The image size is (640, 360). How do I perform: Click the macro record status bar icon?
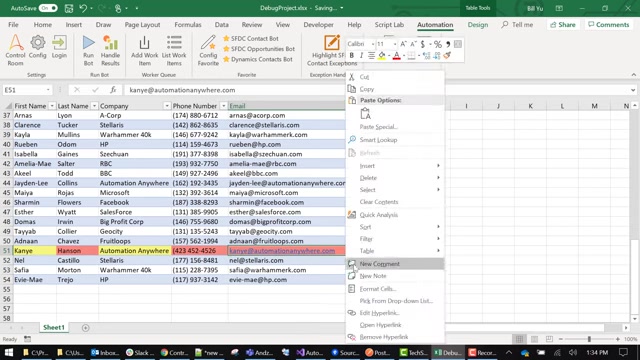(x=27, y=339)
